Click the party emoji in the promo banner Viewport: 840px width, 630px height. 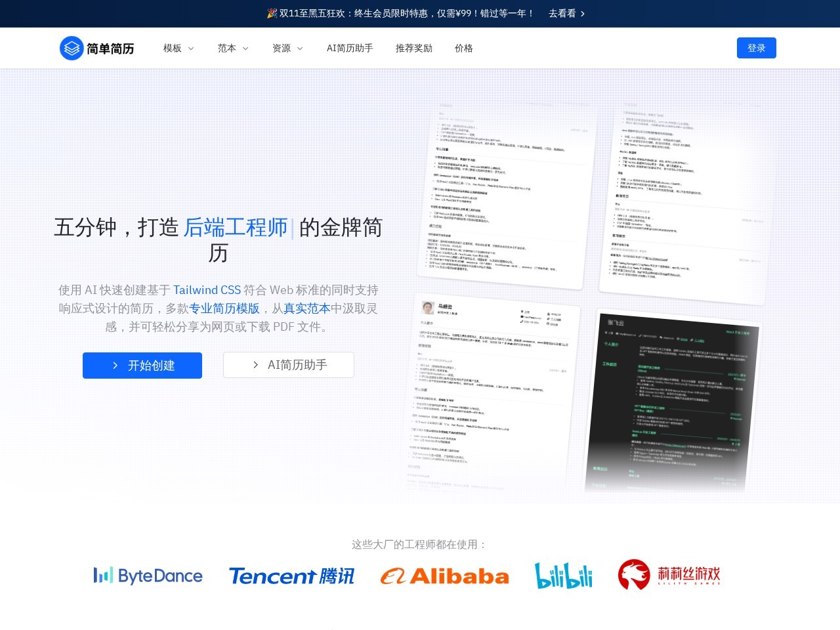pyautogui.click(x=272, y=13)
